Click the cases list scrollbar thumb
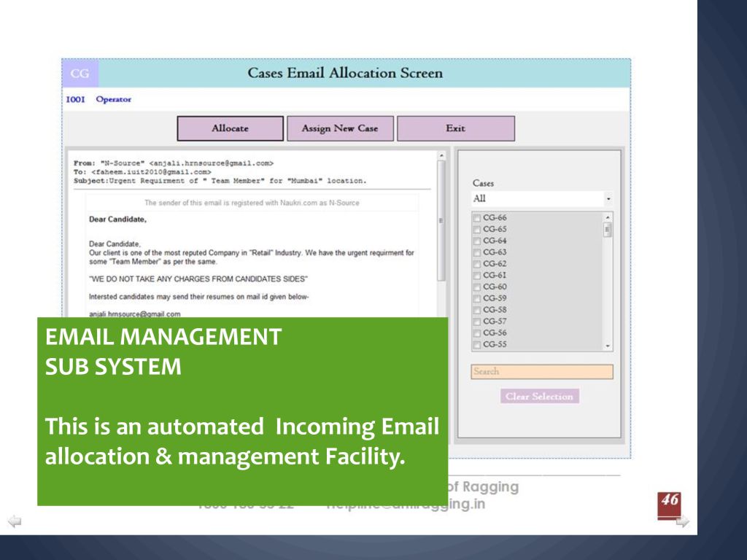 click(608, 230)
